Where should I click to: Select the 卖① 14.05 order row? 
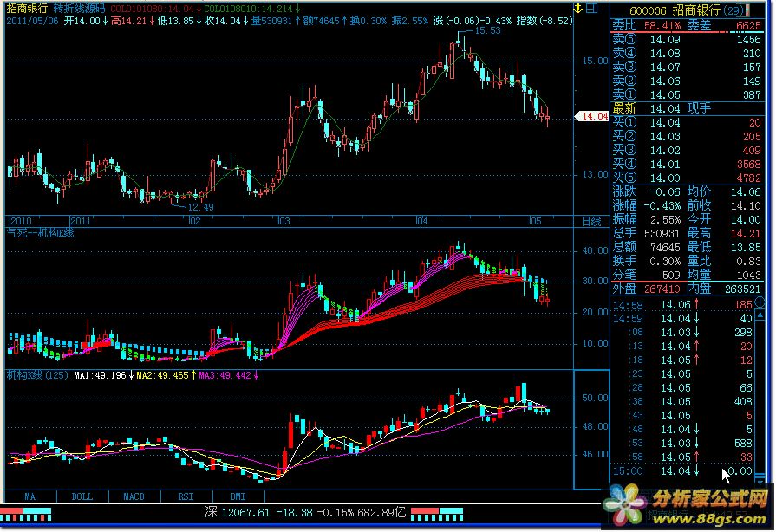pos(688,94)
